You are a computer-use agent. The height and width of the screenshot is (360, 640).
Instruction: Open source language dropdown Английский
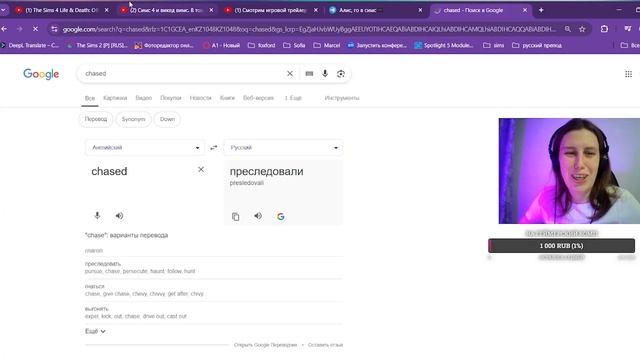[145, 147]
